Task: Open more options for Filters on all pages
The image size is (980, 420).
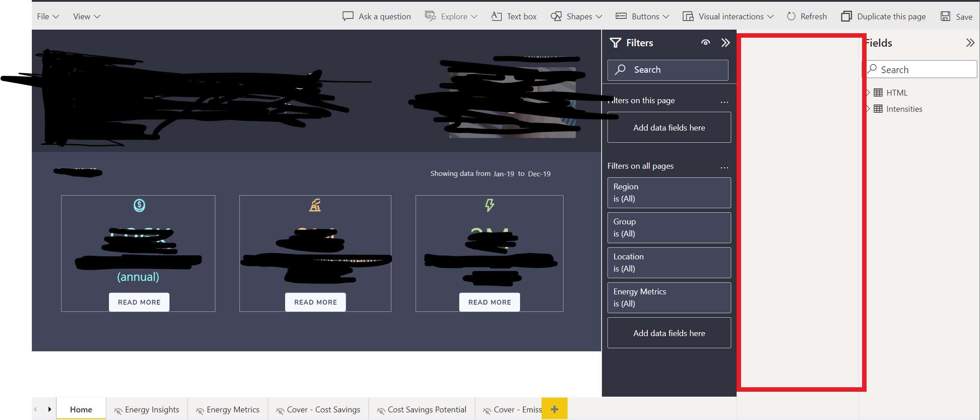Action: [x=724, y=167]
